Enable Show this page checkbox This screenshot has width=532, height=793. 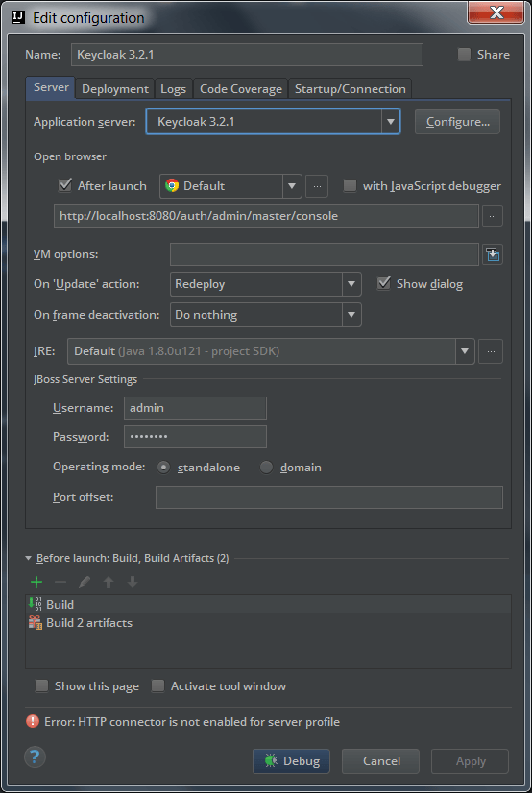click(x=41, y=686)
